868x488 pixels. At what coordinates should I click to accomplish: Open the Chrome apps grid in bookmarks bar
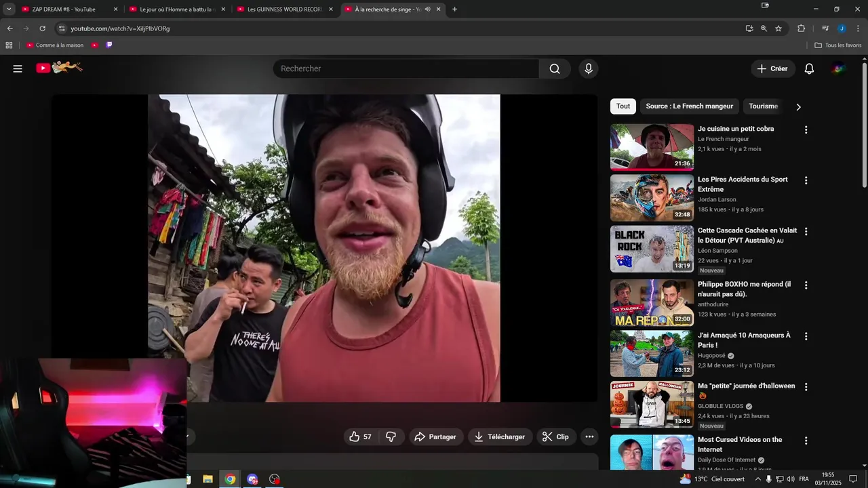point(9,45)
